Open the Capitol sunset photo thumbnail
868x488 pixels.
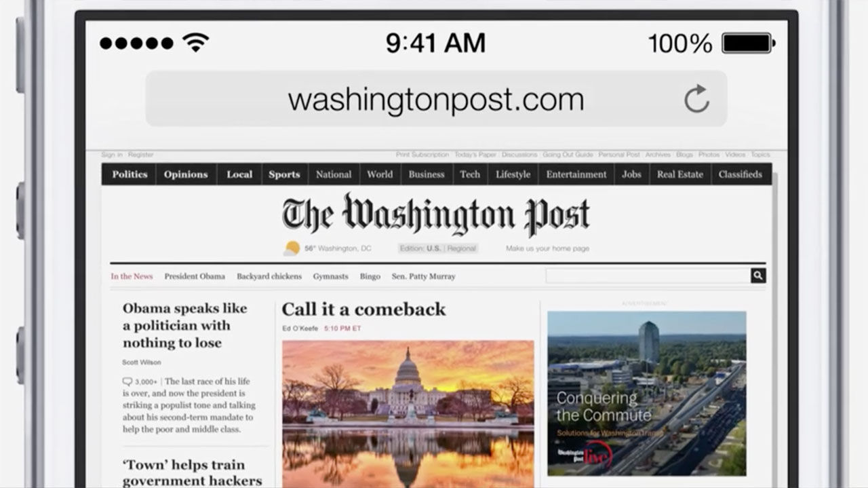[408, 413]
